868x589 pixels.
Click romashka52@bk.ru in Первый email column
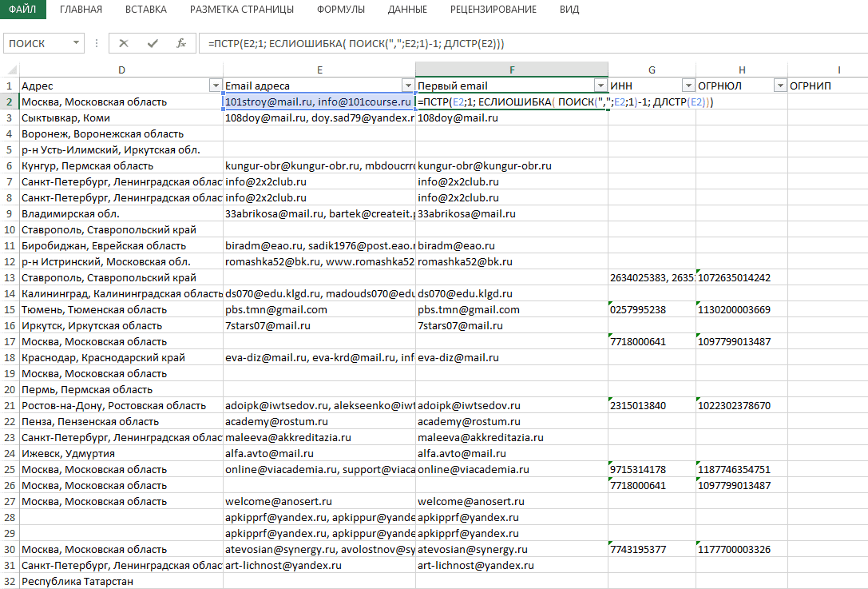pos(512,261)
